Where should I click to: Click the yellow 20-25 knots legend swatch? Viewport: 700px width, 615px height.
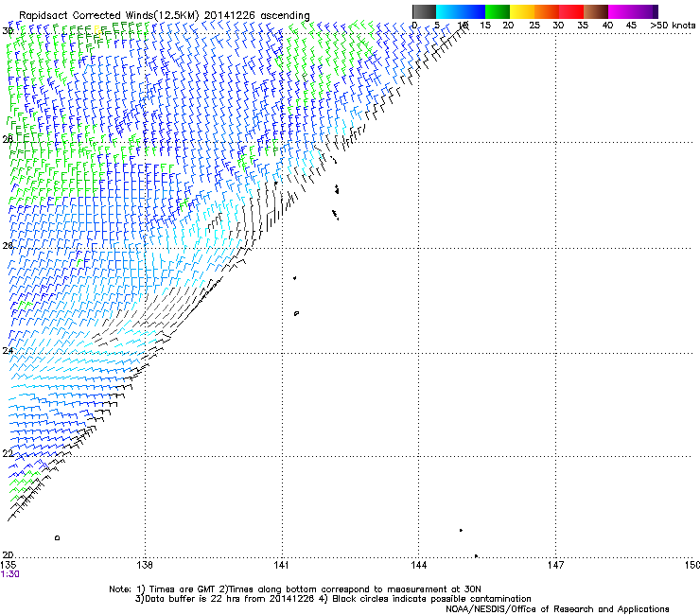tap(522, 11)
